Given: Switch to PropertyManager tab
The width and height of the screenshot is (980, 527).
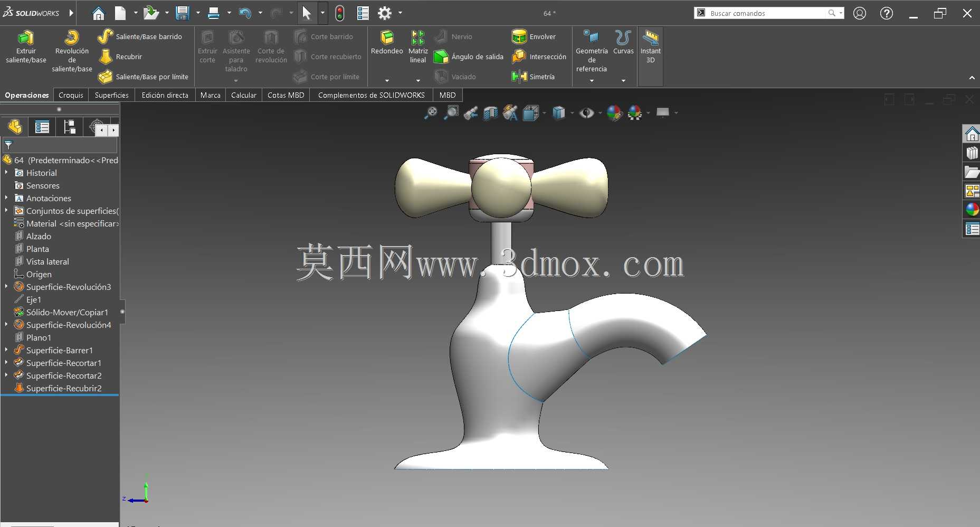Looking at the screenshot, I should [42, 127].
